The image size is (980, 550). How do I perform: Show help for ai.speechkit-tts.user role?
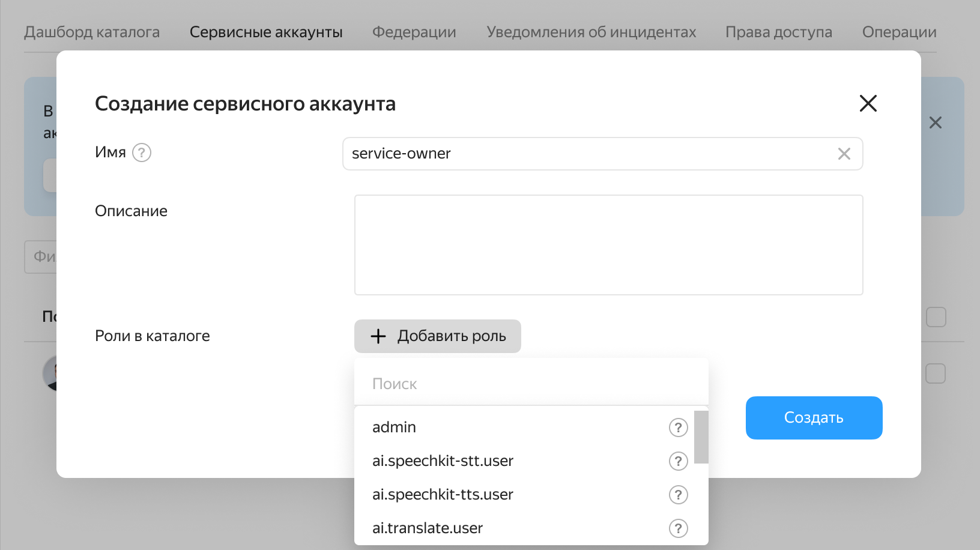679,495
